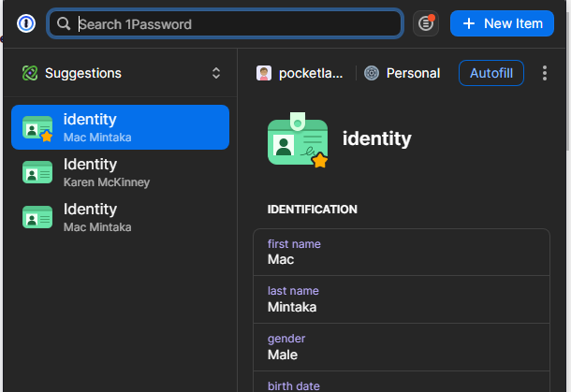
Task: Click the Personal vault label
Action: [413, 73]
